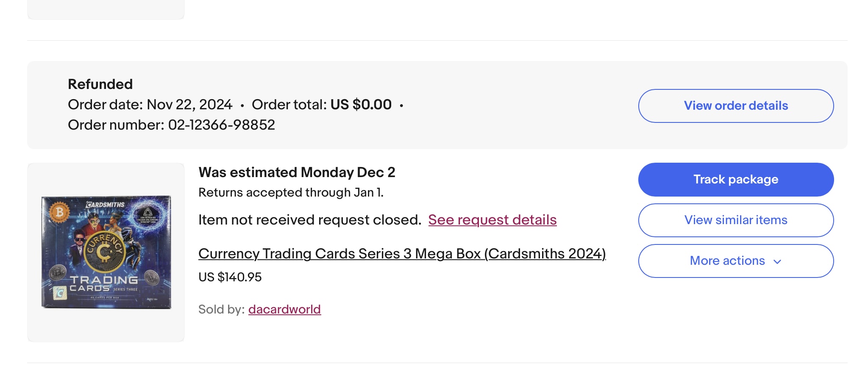868x369 pixels.
Task: Click the Was estimated Monday Dec 2 heading
Action: [x=297, y=172]
